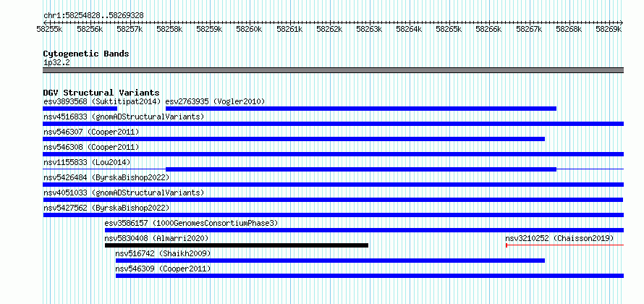The width and height of the screenshot is (644, 304).
Task: Click the gray 1p32.2 cytogenetic band bar
Action: click(x=333, y=70)
